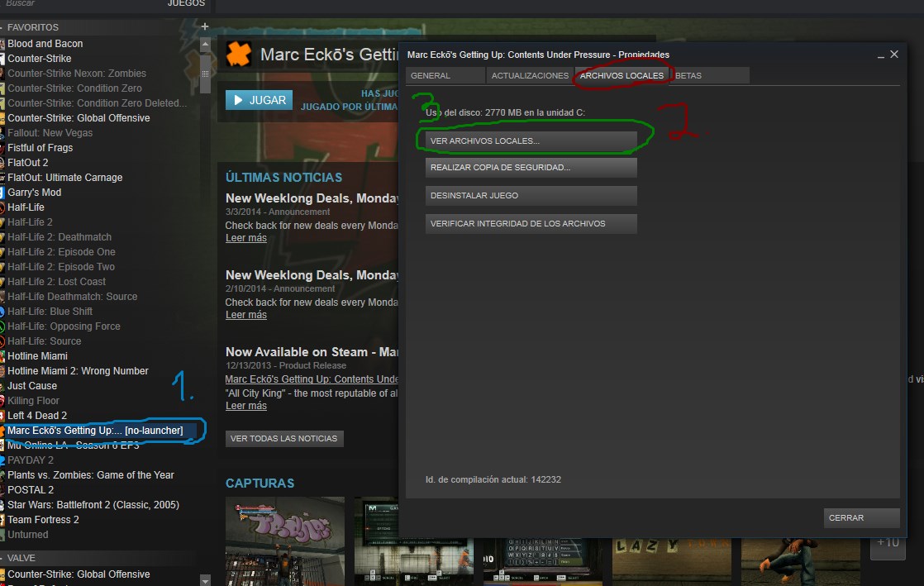The width and height of the screenshot is (924, 586).
Task: Open Leer más under the 3/3/2014 news
Action: (x=245, y=238)
